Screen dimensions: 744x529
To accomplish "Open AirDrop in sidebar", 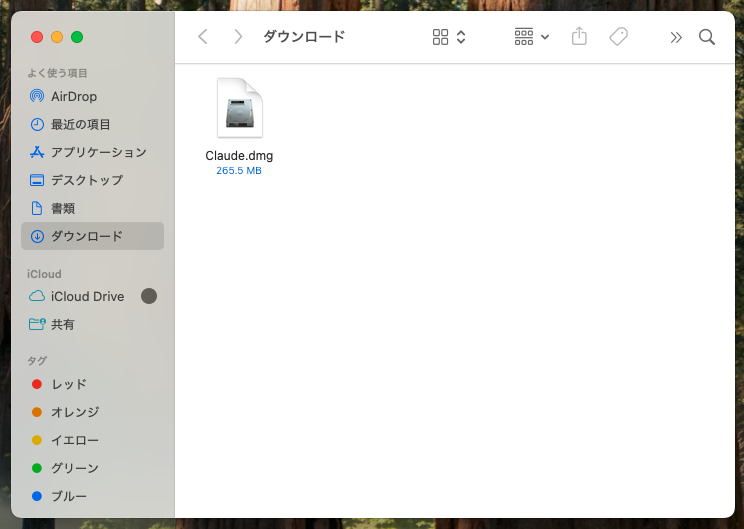I will pos(93,96).
